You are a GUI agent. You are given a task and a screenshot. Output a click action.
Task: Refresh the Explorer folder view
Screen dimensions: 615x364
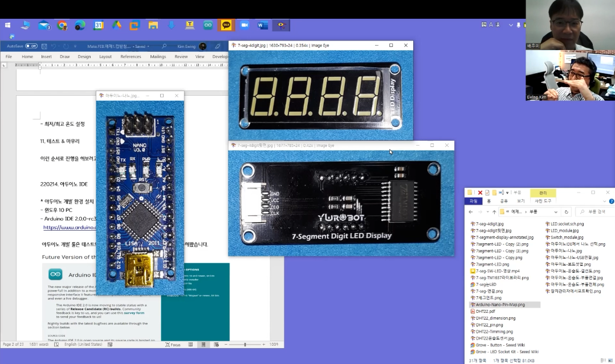click(566, 211)
